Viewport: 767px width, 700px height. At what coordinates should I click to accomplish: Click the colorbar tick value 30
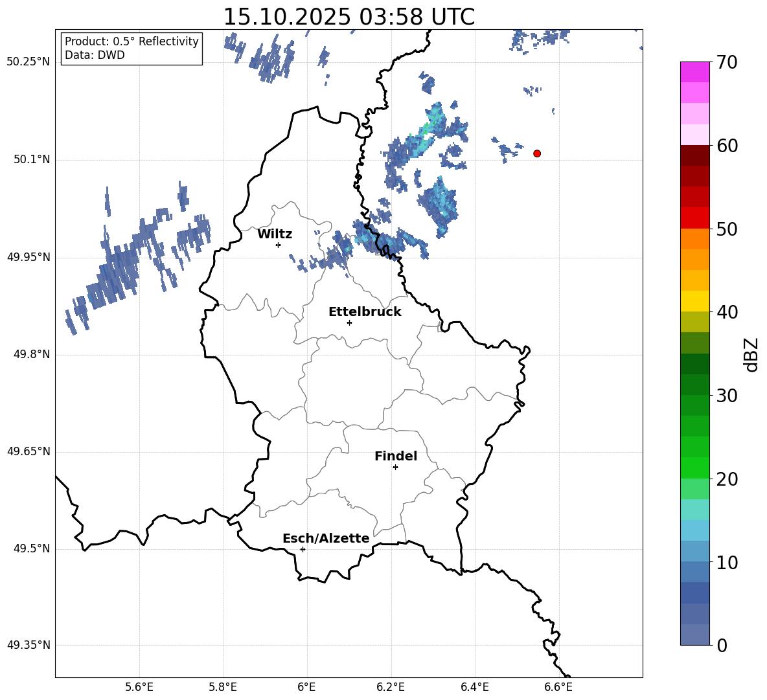coord(727,396)
